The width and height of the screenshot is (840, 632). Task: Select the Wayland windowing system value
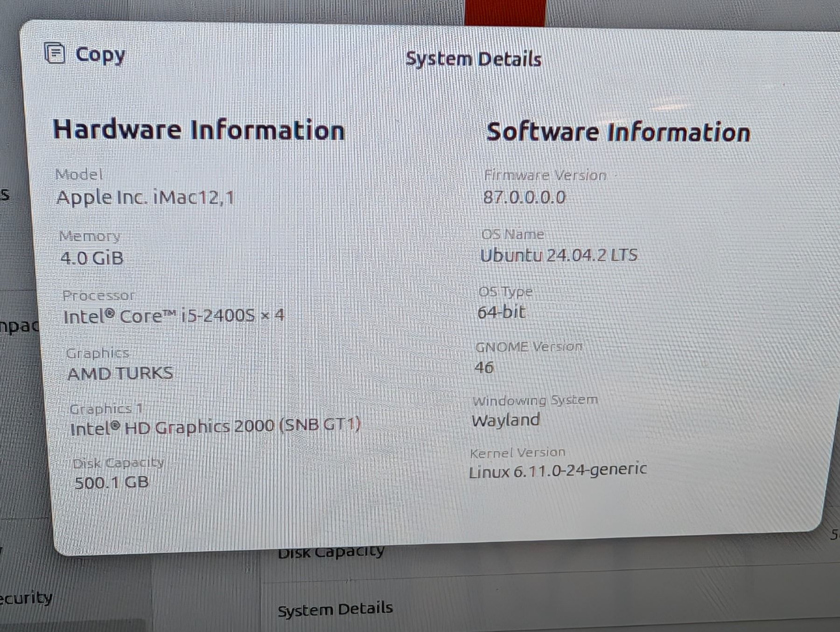[506, 420]
